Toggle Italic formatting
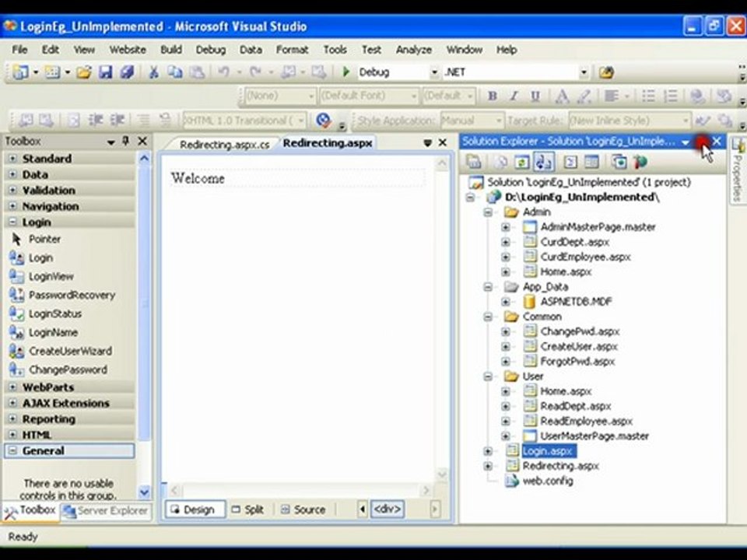The width and height of the screenshot is (747, 560). pyautogui.click(x=514, y=96)
